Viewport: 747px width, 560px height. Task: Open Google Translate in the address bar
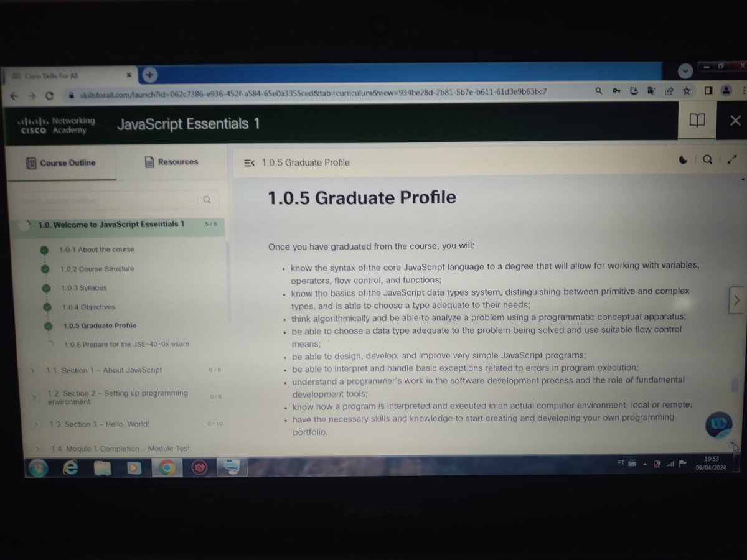651,91
